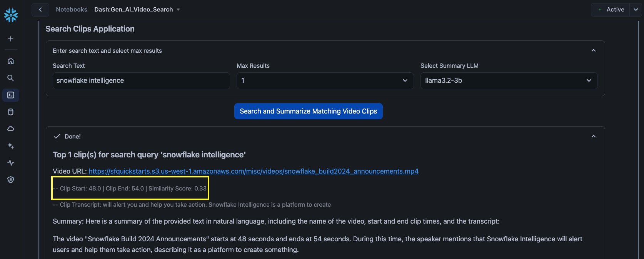Screen dimensions: 644x259
Task: Open the Max Results dropdown
Action: [x=325, y=81]
